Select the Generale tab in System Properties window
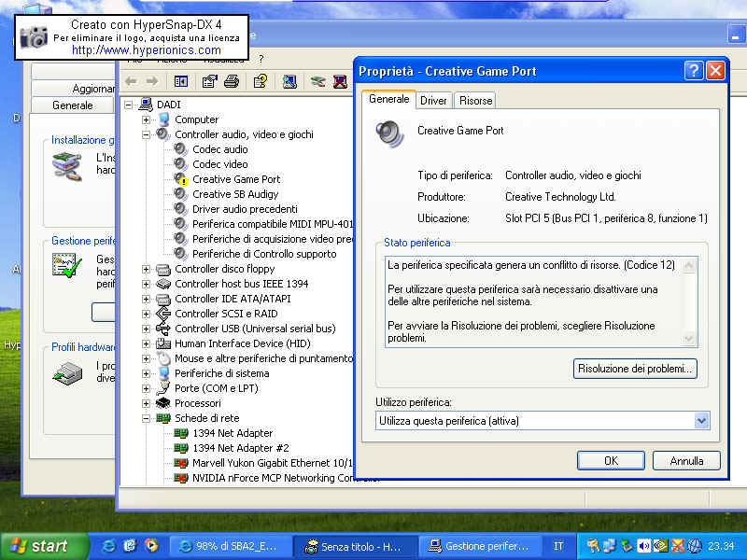This screenshot has height=560, width=747. point(73,105)
